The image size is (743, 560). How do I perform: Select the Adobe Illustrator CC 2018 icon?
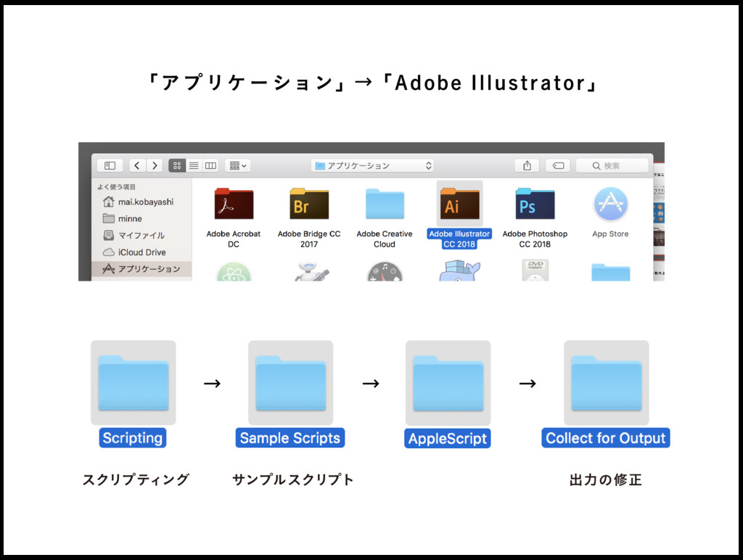459,204
